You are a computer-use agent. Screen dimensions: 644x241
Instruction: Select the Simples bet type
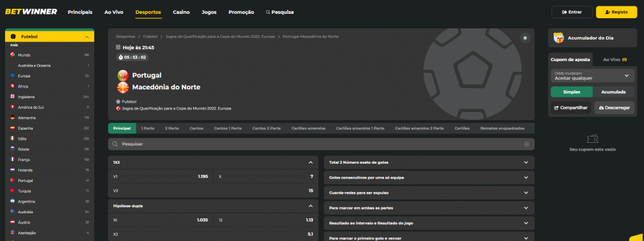[572, 92]
